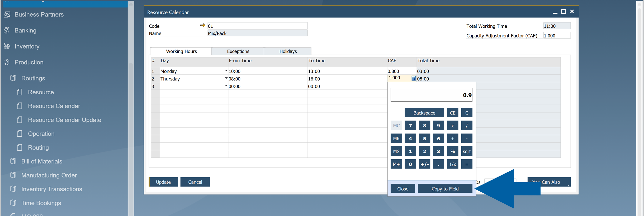The width and height of the screenshot is (644, 216).
Task: Switch to the Working Hours tab
Action: click(181, 51)
